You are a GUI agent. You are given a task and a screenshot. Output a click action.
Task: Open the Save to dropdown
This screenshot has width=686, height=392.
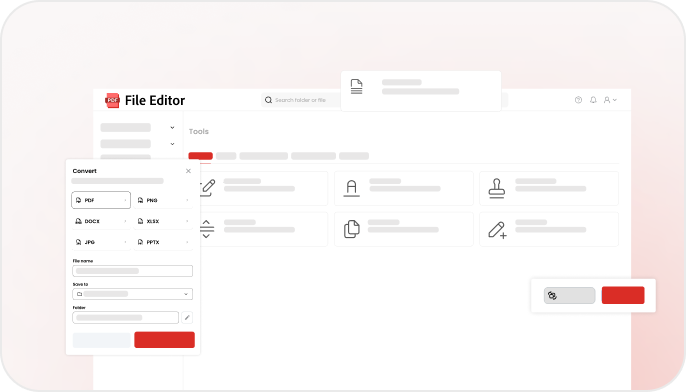[133, 294]
